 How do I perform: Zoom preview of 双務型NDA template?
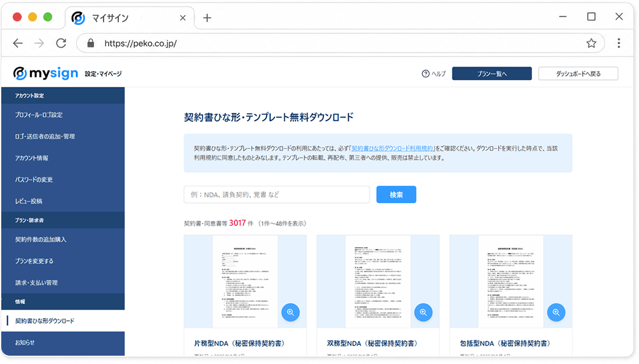(x=424, y=312)
